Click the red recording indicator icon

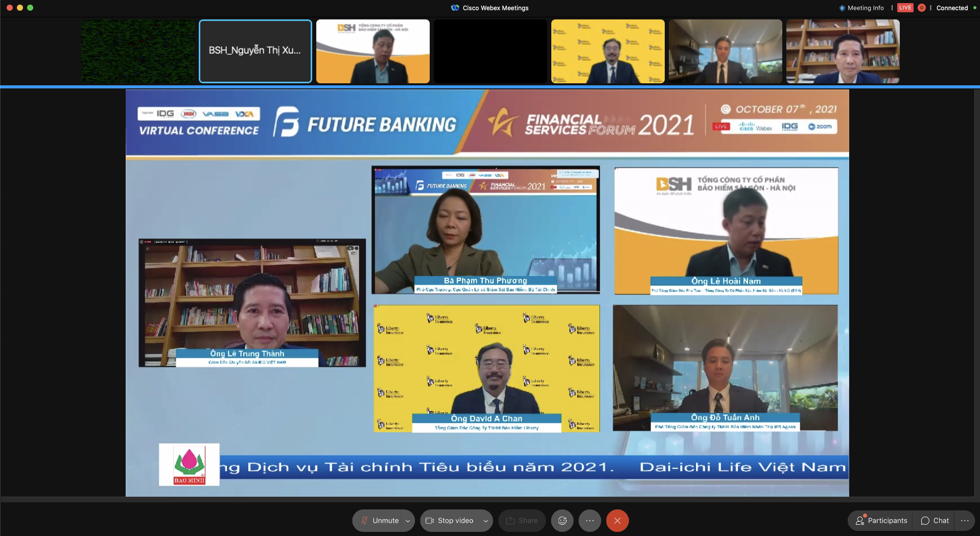coord(922,8)
